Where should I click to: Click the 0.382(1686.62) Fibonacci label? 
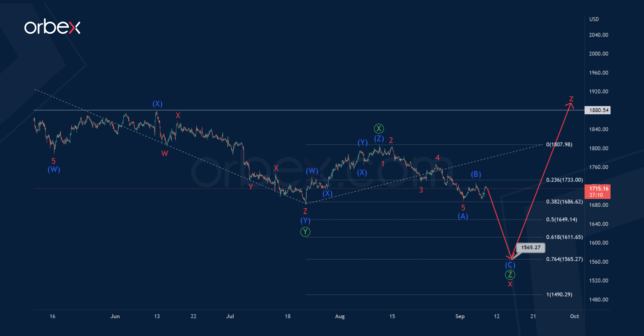click(564, 201)
